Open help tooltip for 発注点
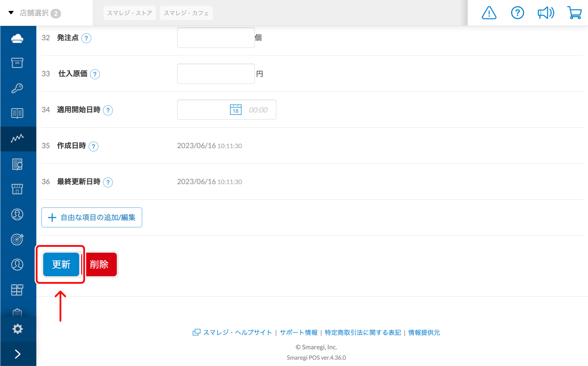588x366 pixels. point(86,38)
